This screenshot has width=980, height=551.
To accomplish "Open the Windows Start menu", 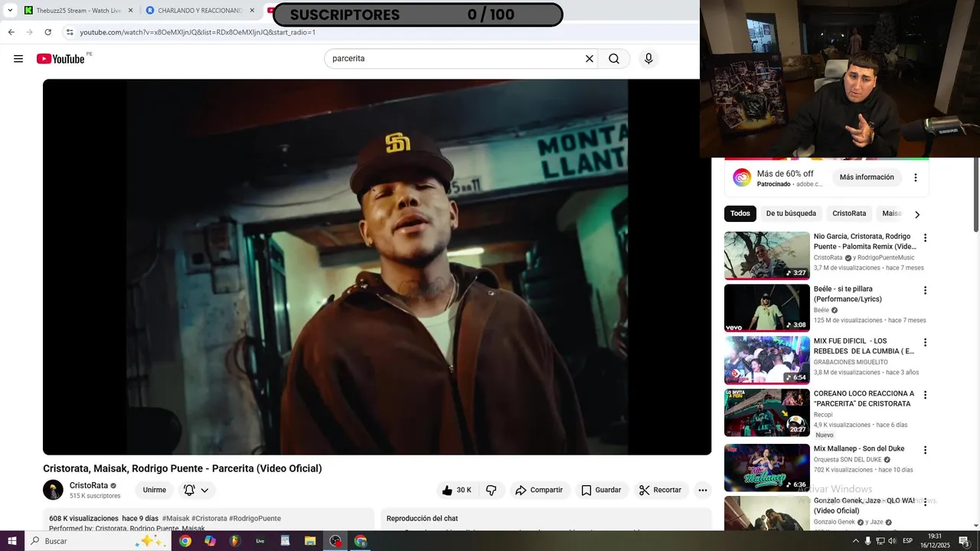I will click(12, 541).
